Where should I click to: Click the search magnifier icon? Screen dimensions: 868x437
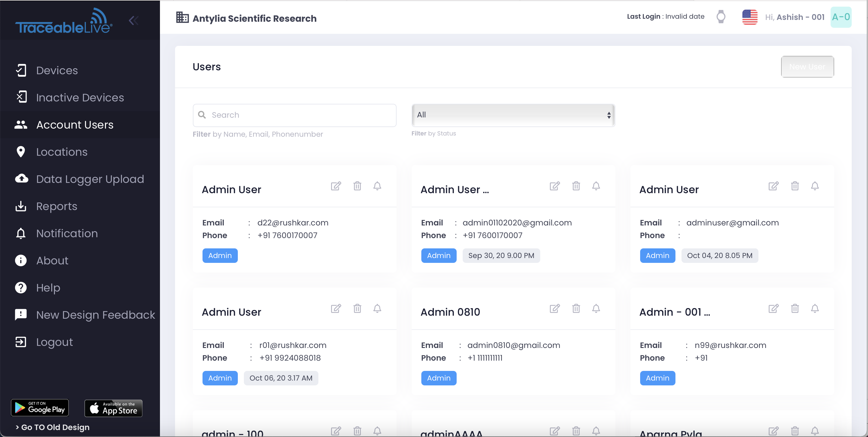coord(202,115)
